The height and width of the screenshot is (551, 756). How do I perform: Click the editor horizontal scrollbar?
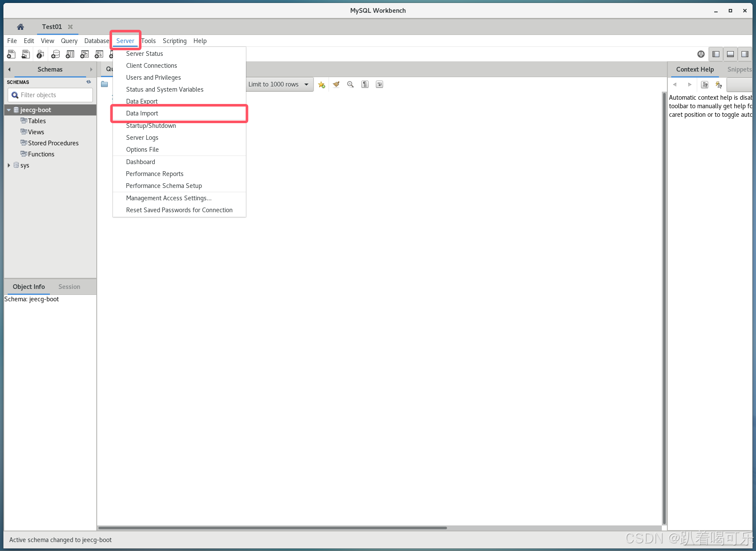click(273, 528)
